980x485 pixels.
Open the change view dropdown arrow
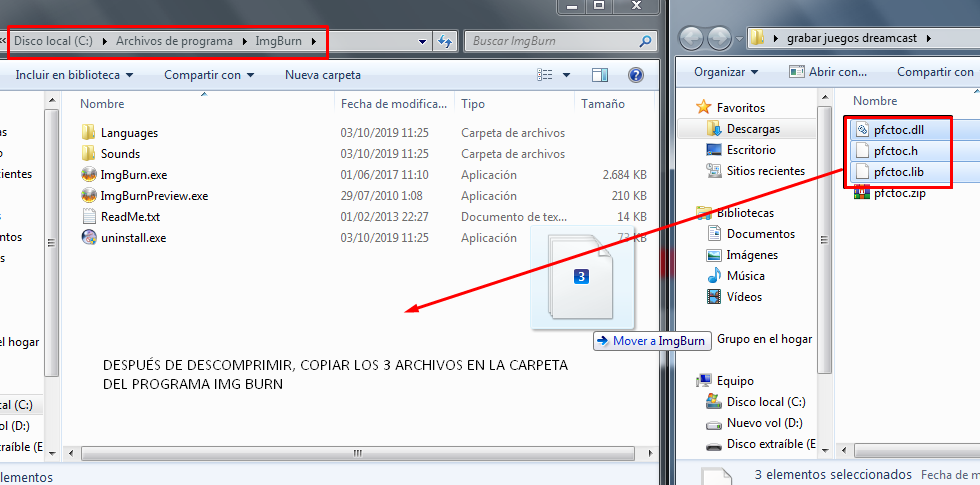566,75
